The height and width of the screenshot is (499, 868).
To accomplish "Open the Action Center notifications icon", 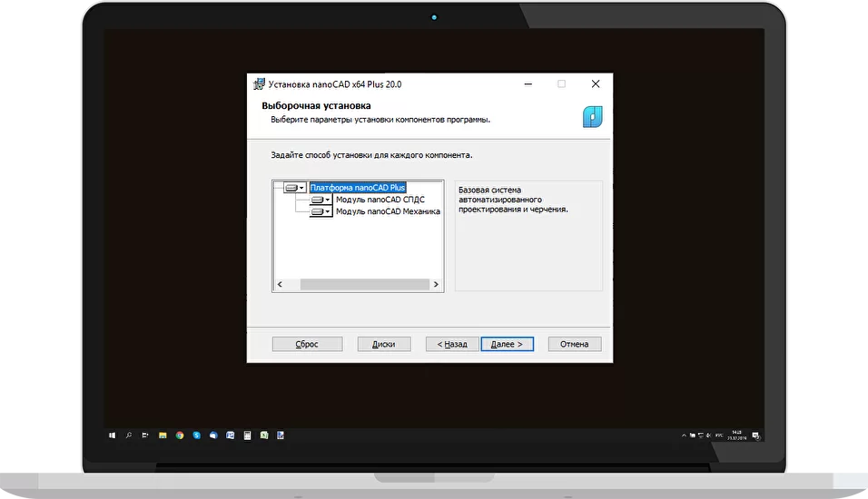I will tap(756, 435).
